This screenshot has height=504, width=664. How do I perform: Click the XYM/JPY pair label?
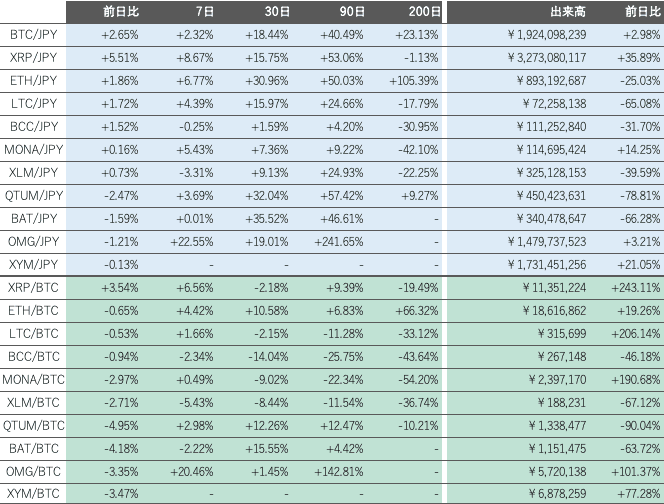point(33,265)
